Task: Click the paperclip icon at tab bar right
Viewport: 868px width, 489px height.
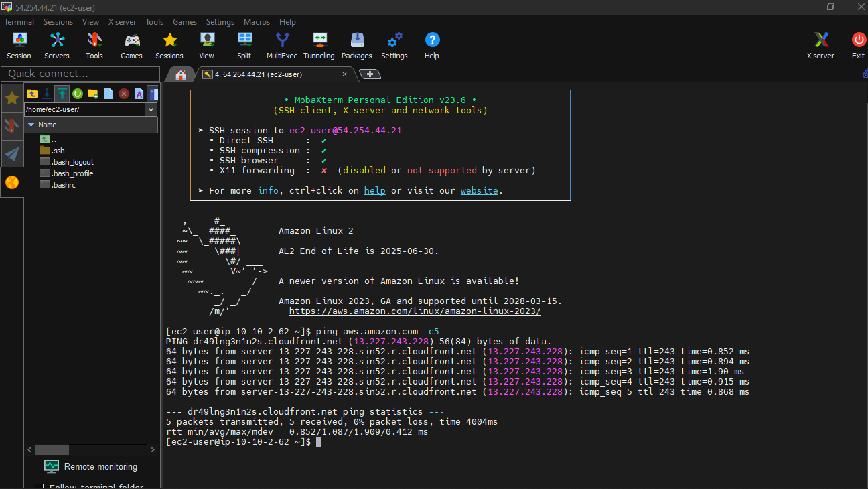Action: point(864,74)
